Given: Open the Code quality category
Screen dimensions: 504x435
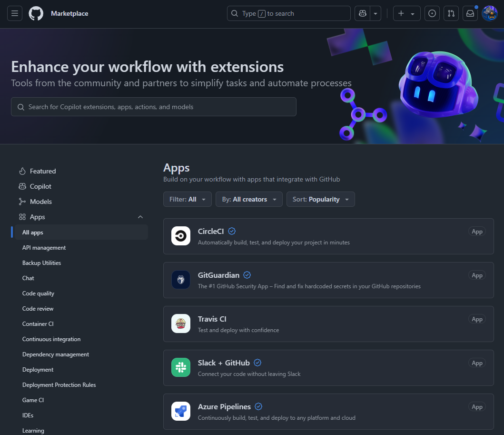Looking at the screenshot, I should coord(38,293).
